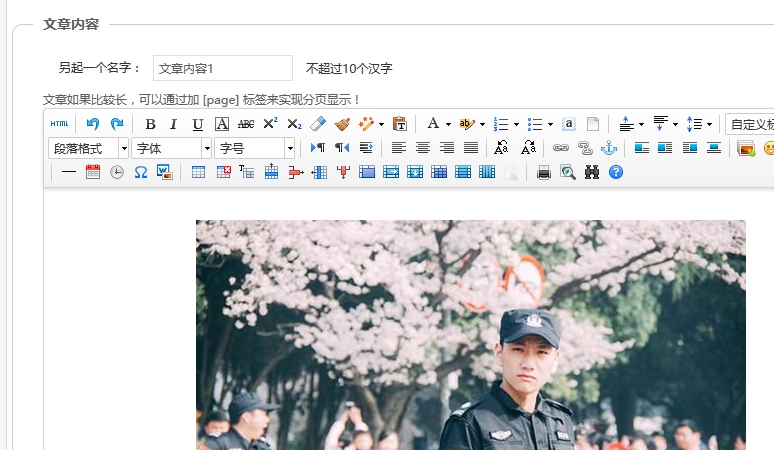Undo the last edit
Image resolution: width=774 pixels, height=450 pixels.
pos(93,124)
